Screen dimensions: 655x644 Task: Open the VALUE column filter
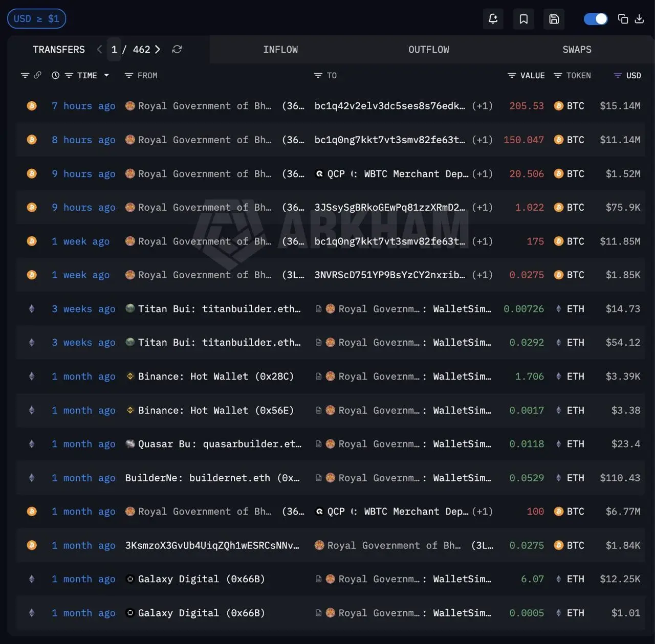512,75
